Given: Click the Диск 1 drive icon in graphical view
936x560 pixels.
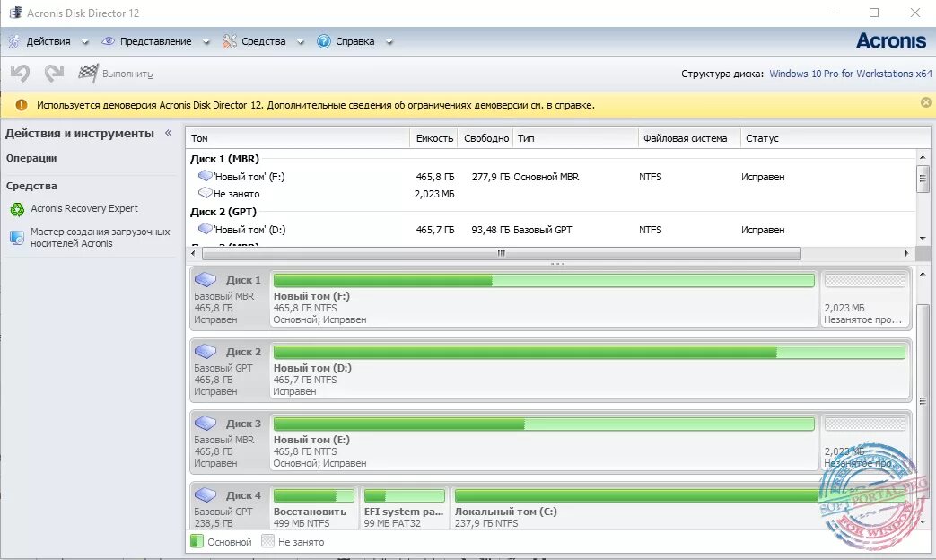Looking at the screenshot, I should pos(206,279).
